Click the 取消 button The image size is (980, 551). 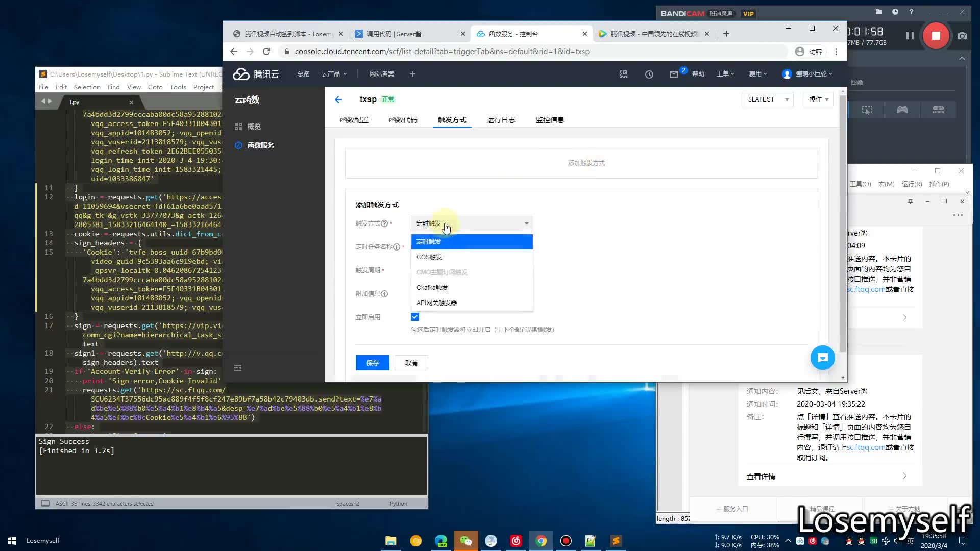point(411,363)
